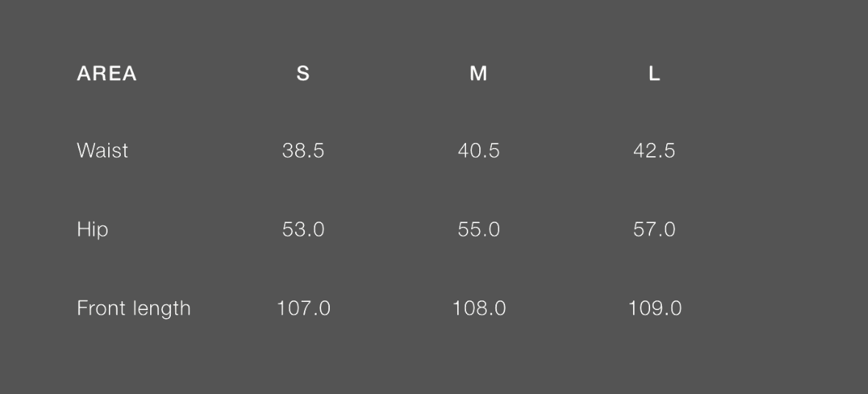Click the 38.5 waist value
Image resolution: width=868 pixels, height=394 pixels.
point(303,151)
